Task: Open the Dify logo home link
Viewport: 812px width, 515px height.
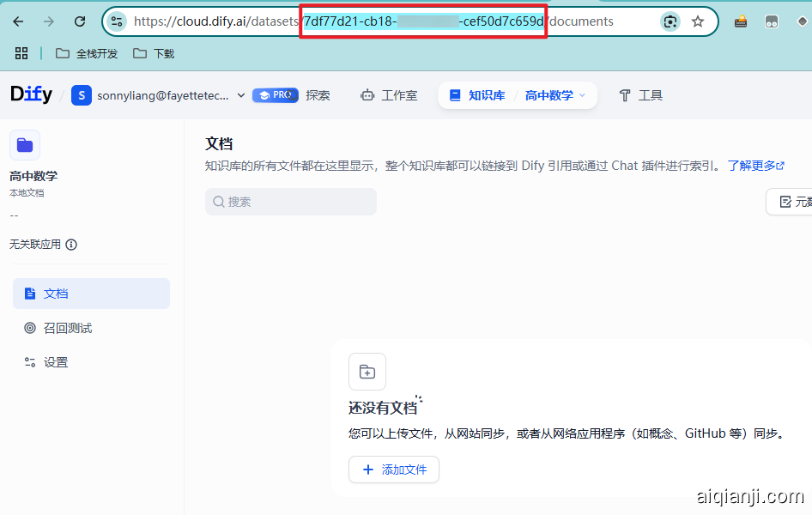Action: pos(31,95)
